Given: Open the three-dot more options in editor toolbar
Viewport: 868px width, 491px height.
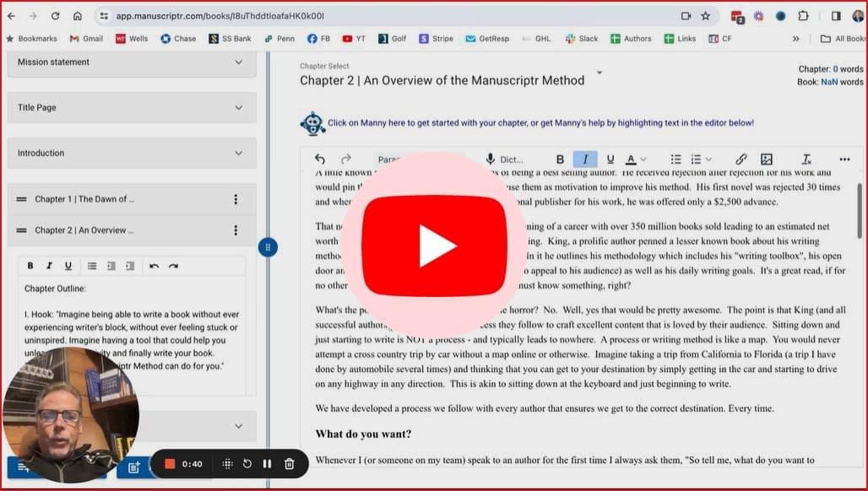Looking at the screenshot, I should [x=844, y=159].
